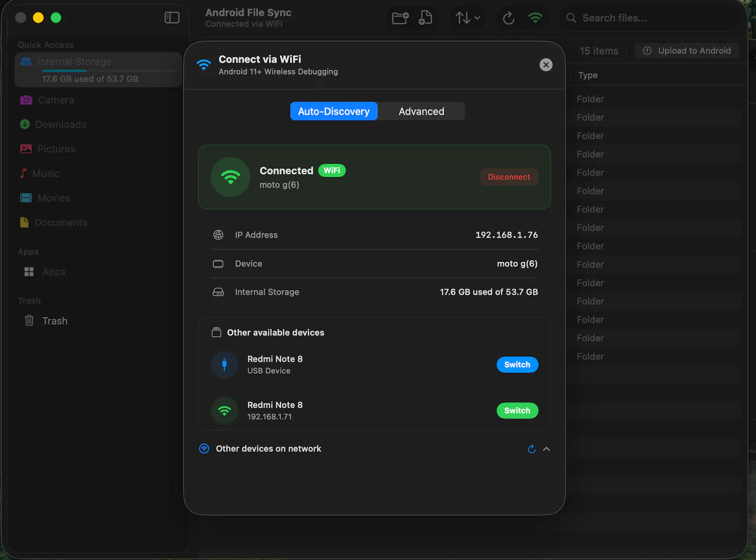Click the network icon beside Other devices

pyautogui.click(x=204, y=449)
